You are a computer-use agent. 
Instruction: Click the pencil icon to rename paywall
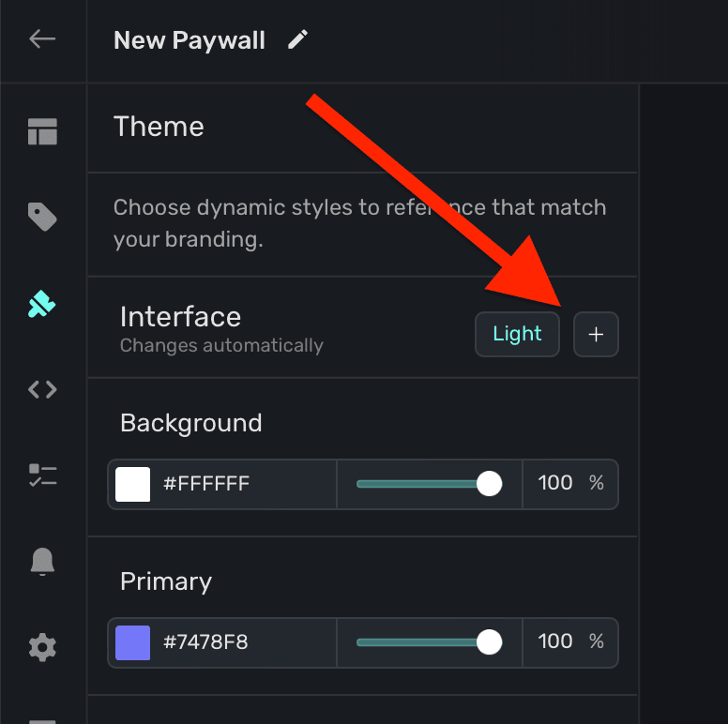coord(297,39)
